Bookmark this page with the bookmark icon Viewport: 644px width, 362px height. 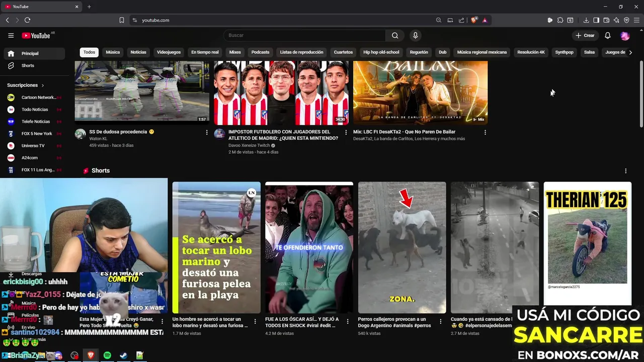(122, 20)
